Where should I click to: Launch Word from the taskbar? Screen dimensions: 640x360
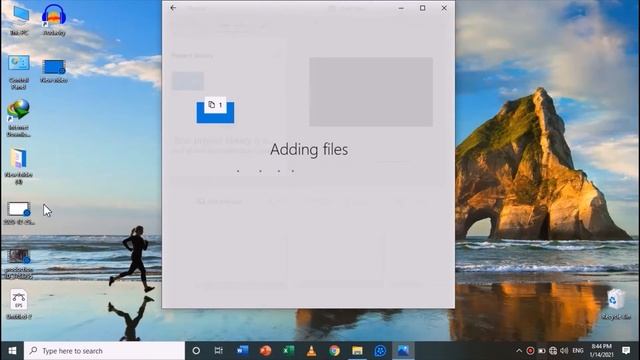click(x=242, y=351)
